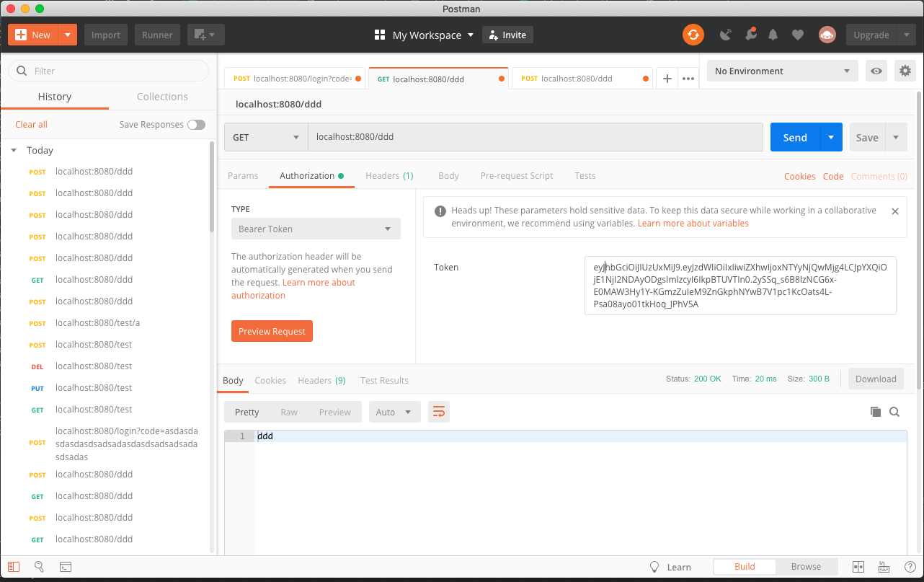This screenshot has height=582, width=924.
Task: Open the Cookies link
Action: point(800,176)
